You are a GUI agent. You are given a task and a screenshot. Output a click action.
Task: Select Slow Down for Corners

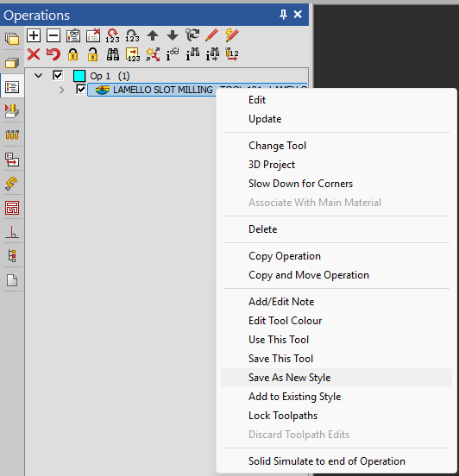coord(336,184)
